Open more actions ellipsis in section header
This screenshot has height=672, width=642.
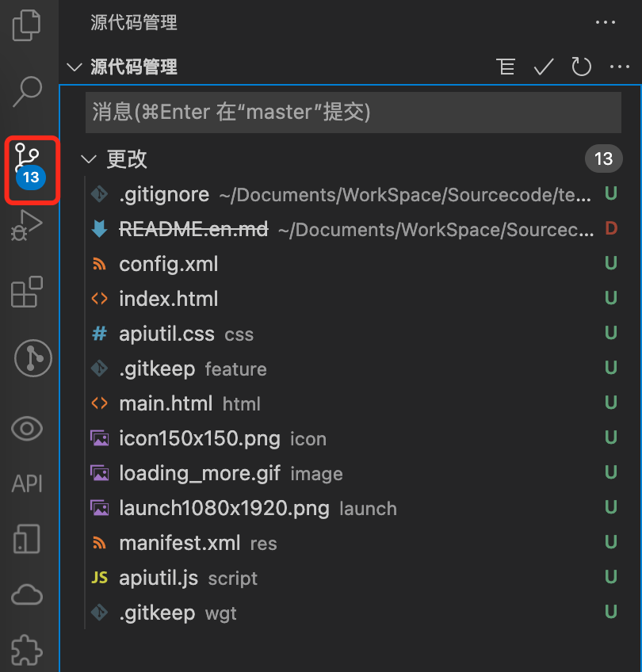pos(619,67)
